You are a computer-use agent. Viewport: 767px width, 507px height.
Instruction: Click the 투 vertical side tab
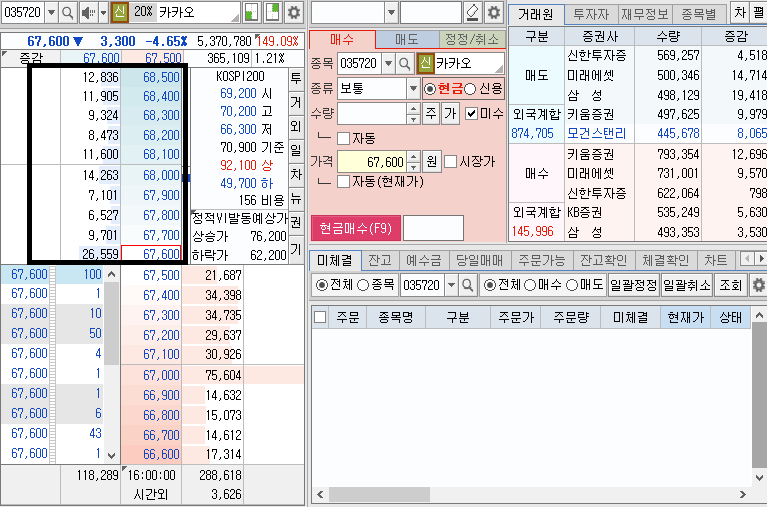(x=296, y=79)
